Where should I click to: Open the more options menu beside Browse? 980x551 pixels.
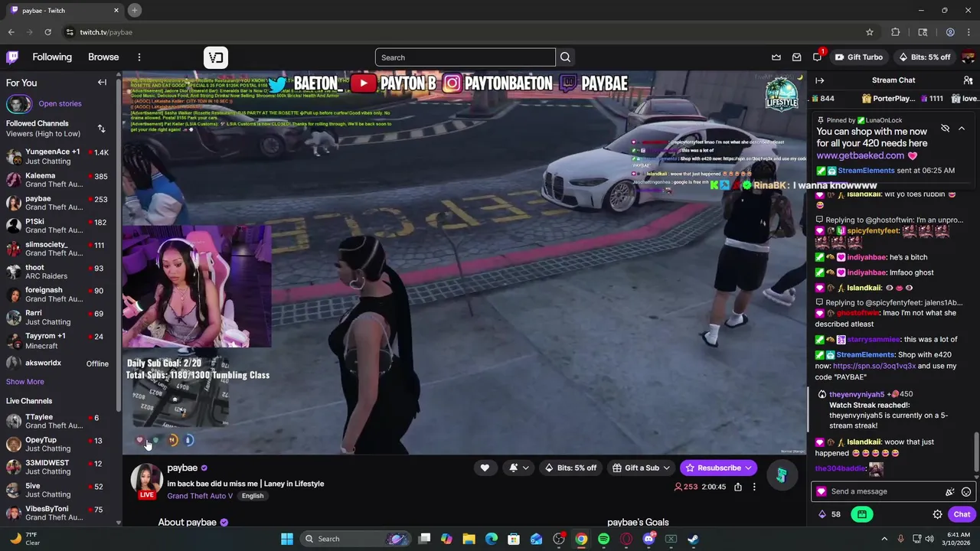pos(139,57)
